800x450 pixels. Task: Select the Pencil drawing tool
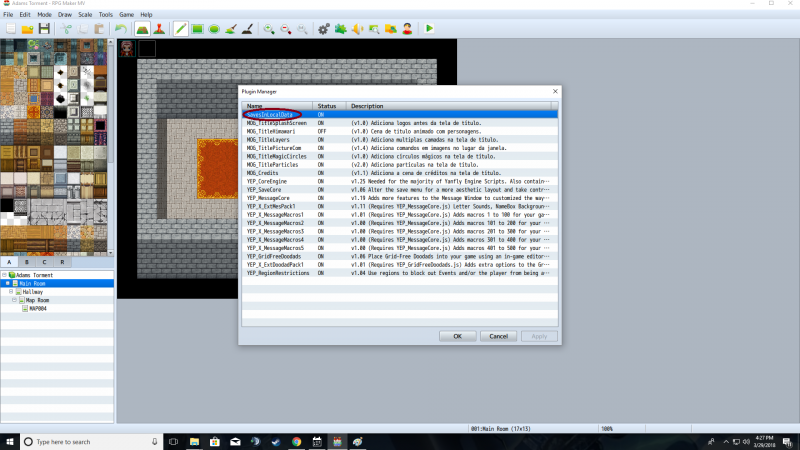click(181, 29)
